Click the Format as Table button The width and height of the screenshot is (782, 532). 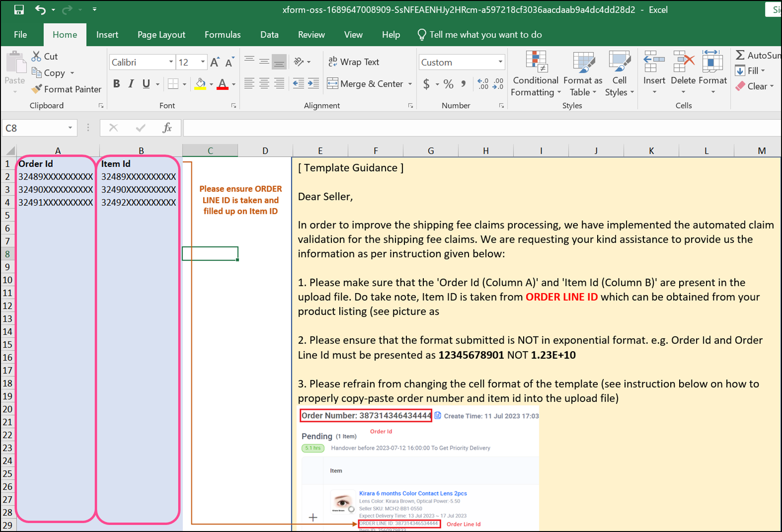pos(583,74)
